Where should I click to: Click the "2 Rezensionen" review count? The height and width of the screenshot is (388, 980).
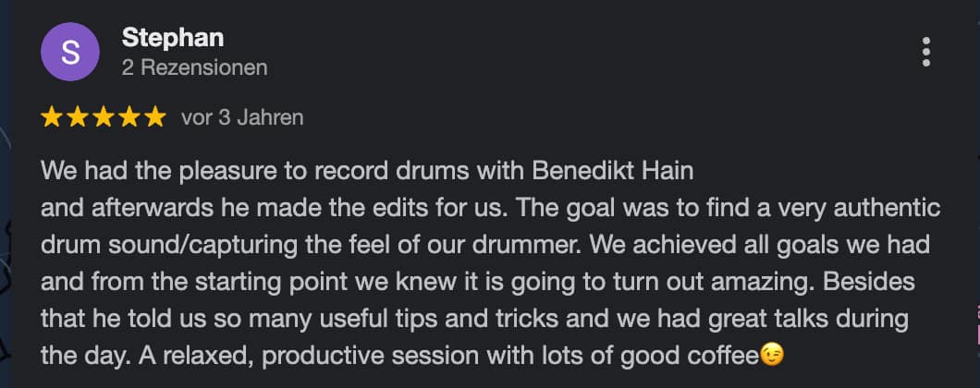coord(194,67)
